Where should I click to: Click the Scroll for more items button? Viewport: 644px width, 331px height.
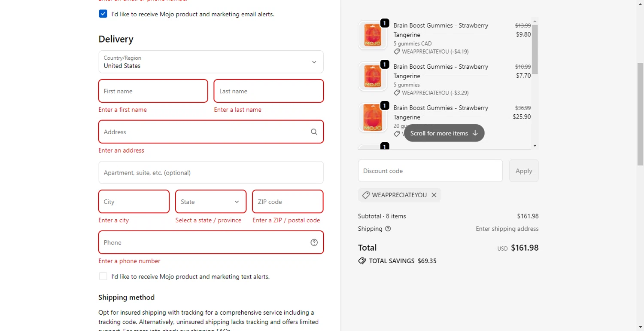tap(444, 133)
